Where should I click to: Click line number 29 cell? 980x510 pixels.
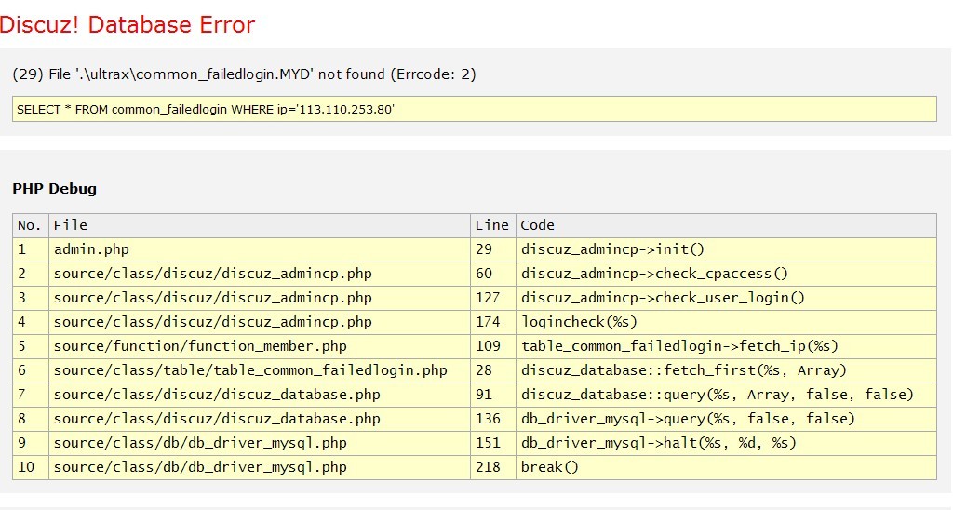point(493,250)
